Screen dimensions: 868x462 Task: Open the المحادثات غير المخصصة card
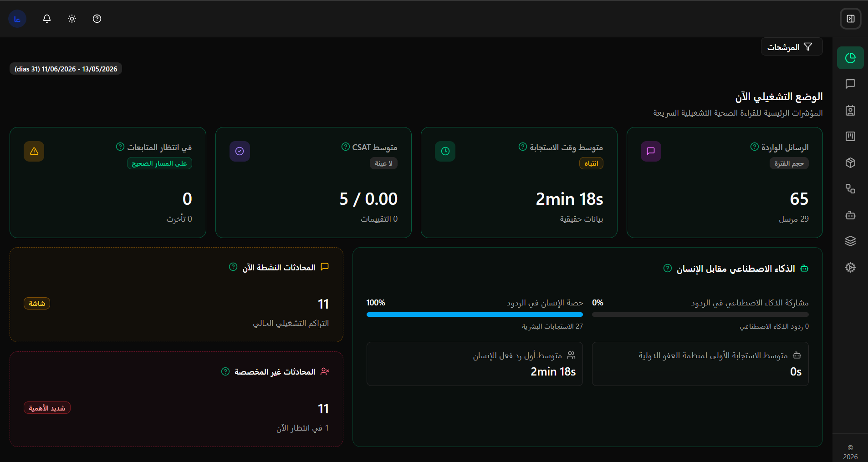coord(176,399)
